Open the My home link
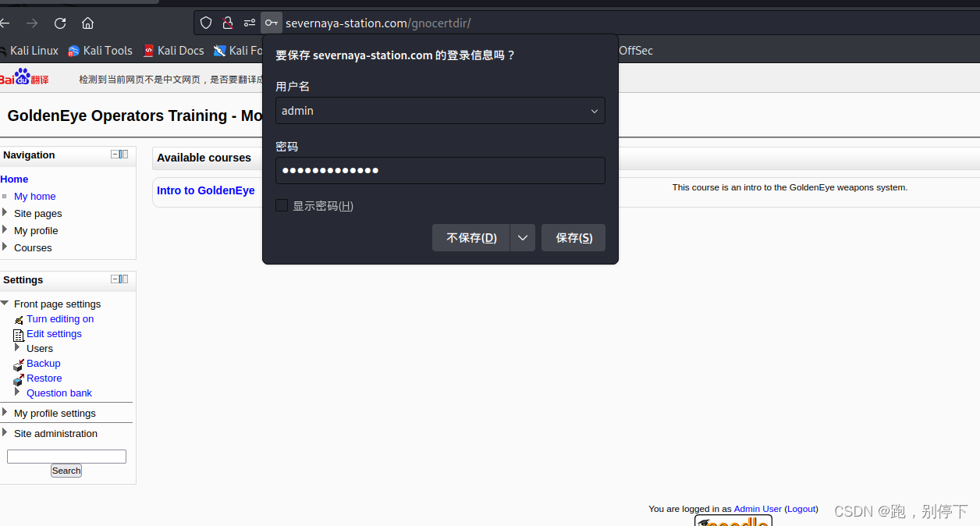 click(34, 197)
